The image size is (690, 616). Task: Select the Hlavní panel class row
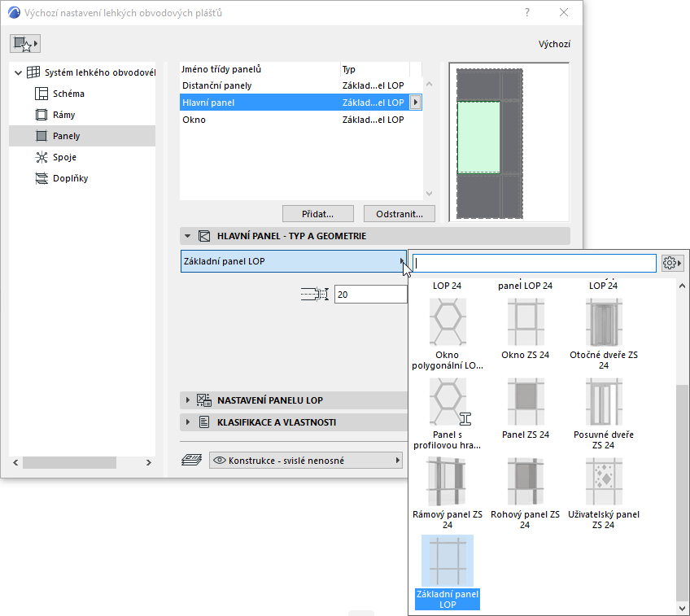click(x=301, y=103)
